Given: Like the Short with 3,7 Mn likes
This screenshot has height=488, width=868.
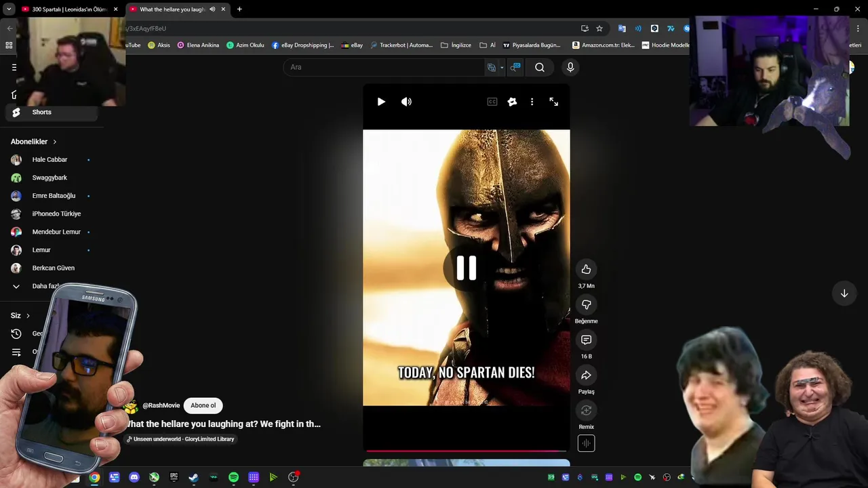Looking at the screenshot, I should coord(586,269).
